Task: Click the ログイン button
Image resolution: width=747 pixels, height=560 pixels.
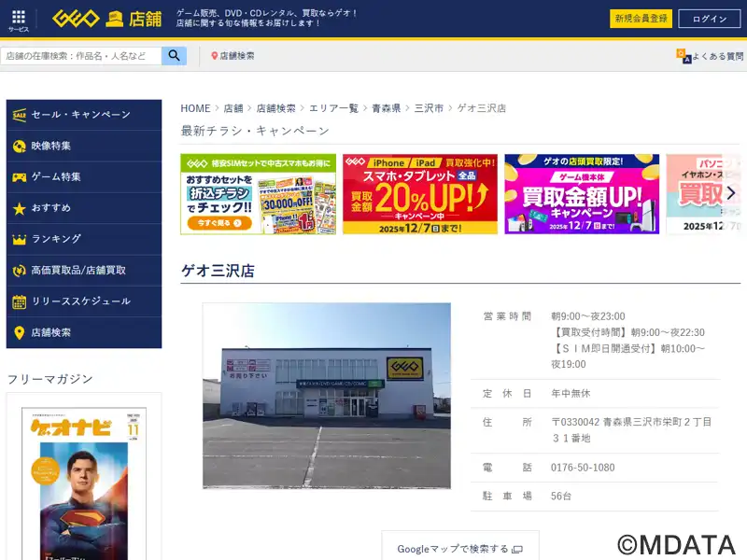Action: (x=710, y=19)
